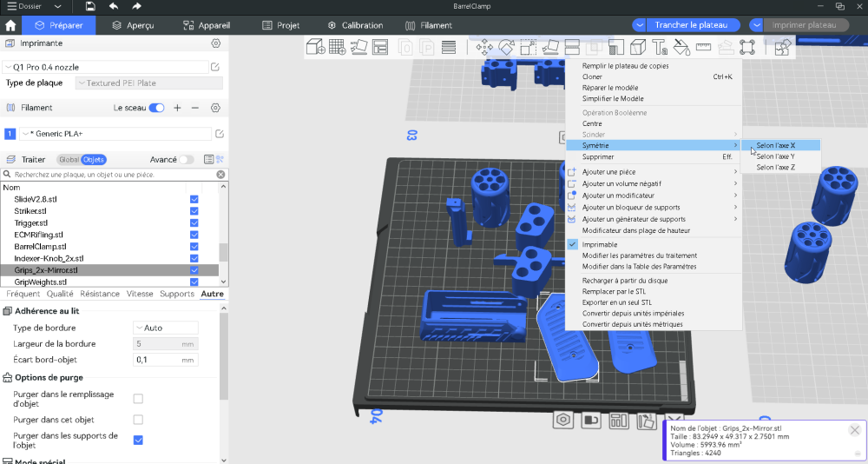Open Type de bordure Auto dropdown

(x=166, y=328)
